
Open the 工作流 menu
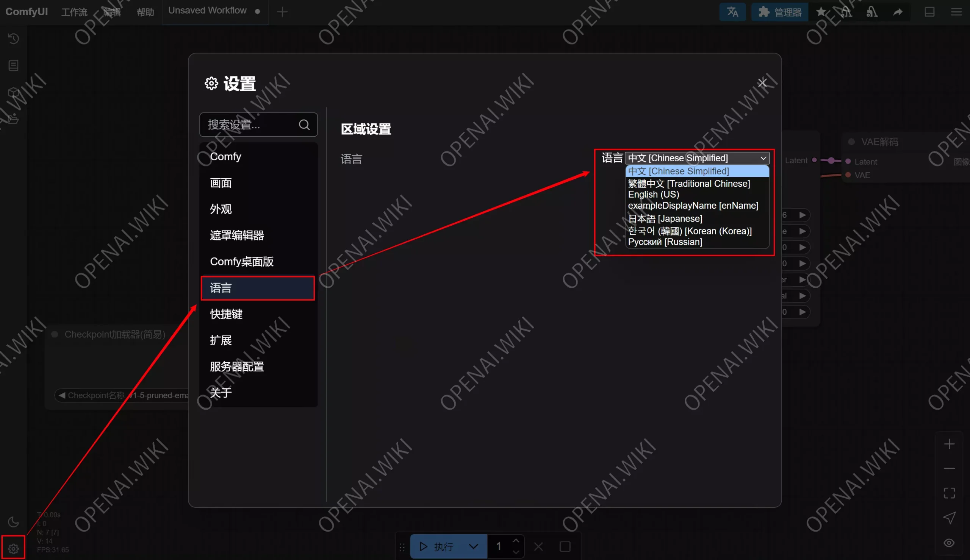[x=74, y=12]
